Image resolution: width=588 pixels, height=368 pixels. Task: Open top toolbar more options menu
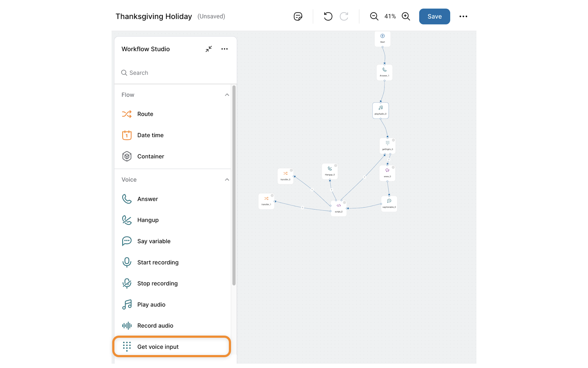[x=463, y=16]
